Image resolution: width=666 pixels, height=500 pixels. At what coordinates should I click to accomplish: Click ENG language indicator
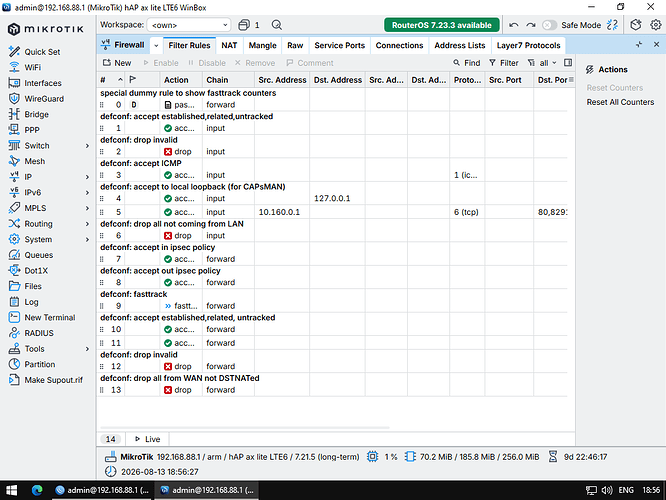coord(626,490)
